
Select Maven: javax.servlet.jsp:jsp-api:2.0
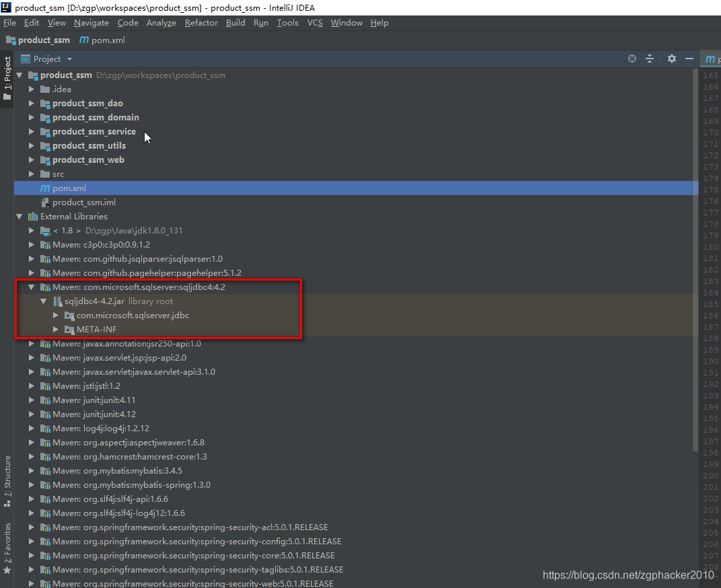120,358
